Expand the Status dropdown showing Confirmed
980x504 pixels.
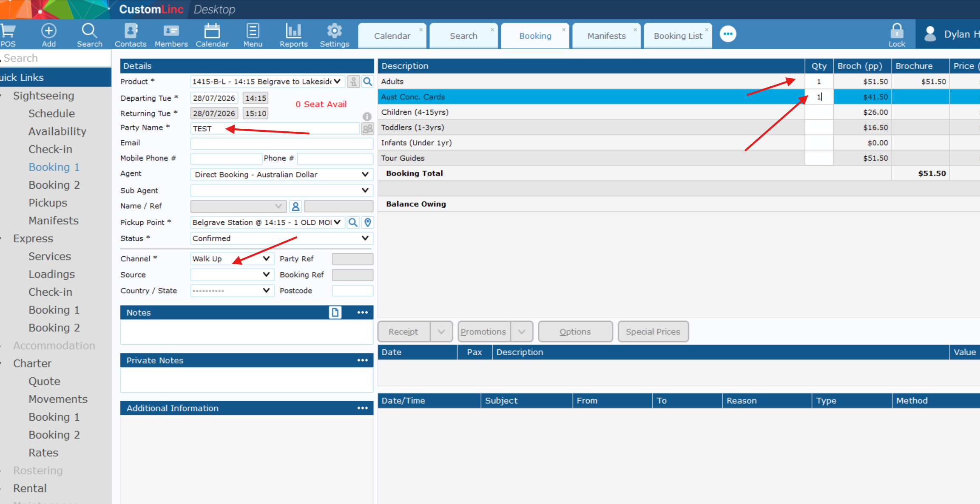[281, 238]
